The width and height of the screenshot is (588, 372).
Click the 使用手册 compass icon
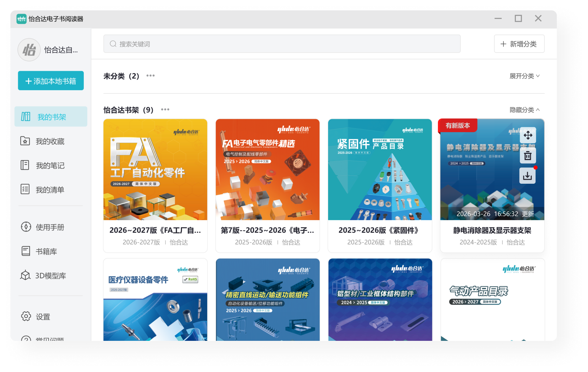26,227
